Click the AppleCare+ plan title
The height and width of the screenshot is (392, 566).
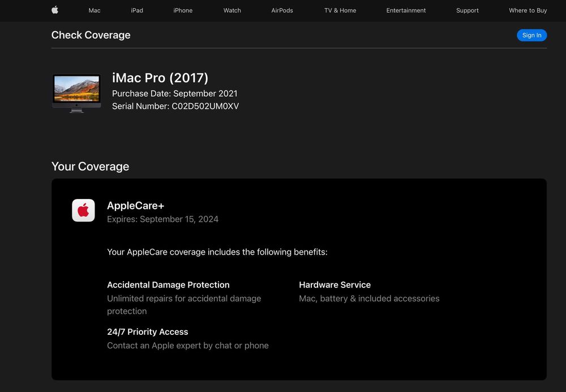coord(136,205)
